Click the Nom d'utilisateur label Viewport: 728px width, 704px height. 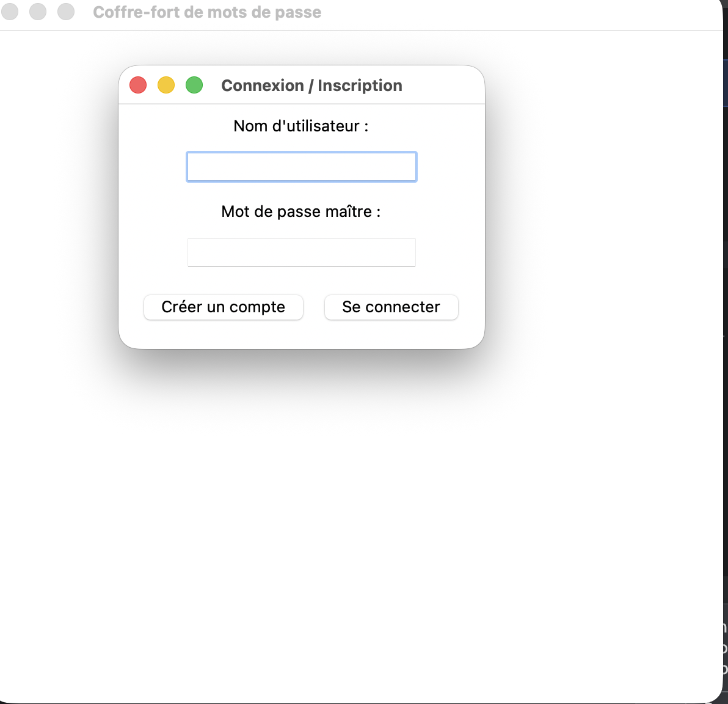tap(301, 126)
